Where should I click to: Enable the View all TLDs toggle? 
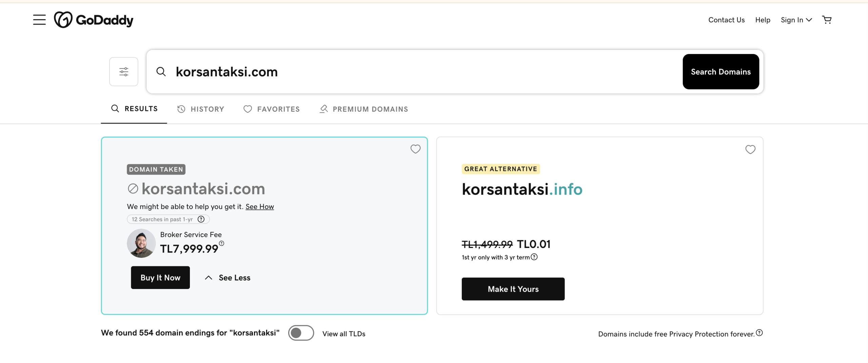301,333
